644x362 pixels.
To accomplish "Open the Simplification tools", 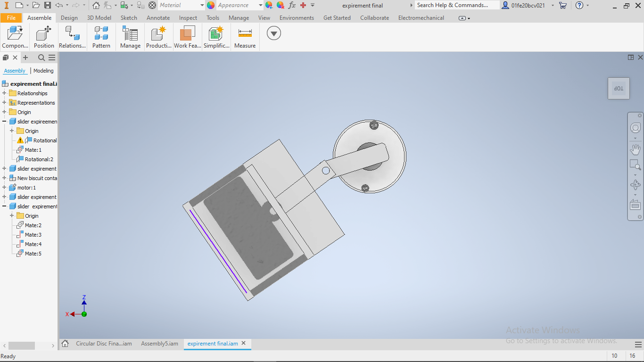I will (216, 37).
